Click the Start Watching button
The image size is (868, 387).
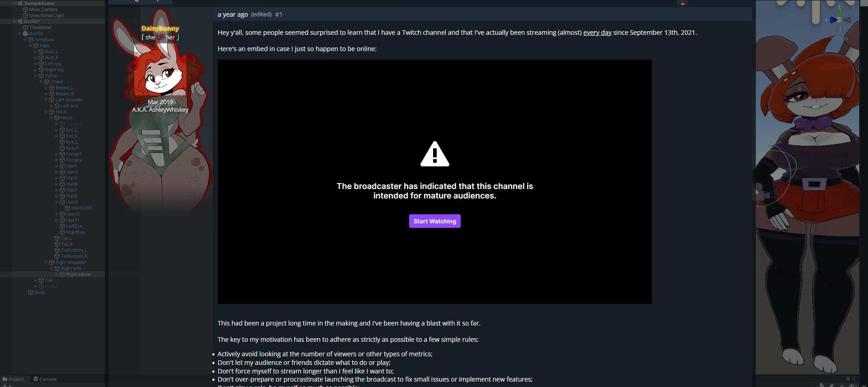[x=434, y=221]
